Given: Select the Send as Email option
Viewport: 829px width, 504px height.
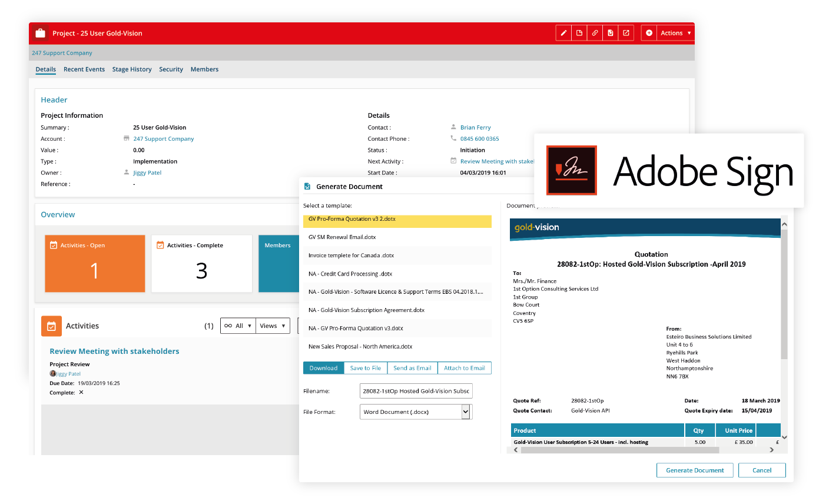Looking at the screenshot, I should coord(412,368).
